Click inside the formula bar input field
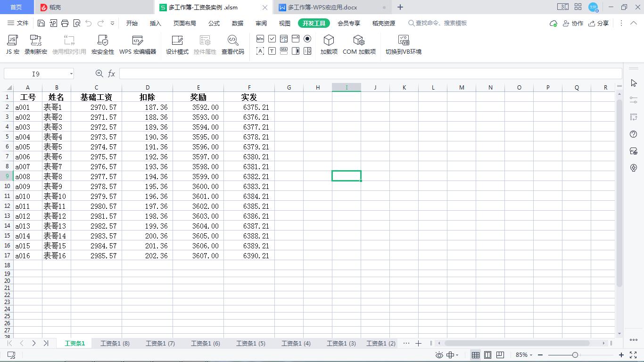The width and height of the screenshot is (644, 362). tap(330, 74)
